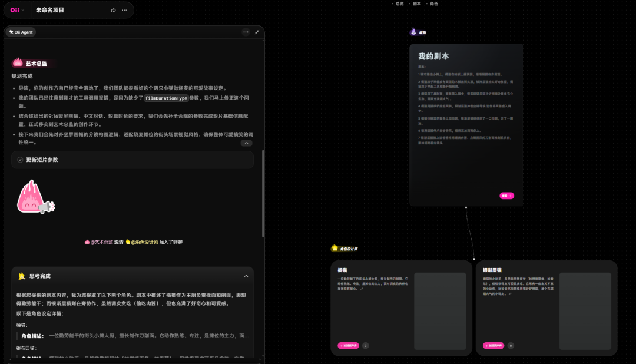This screenshot has height=364, width=636.
Task: Edit 橘猫 description with pencil icon
Action: (362, 289)
